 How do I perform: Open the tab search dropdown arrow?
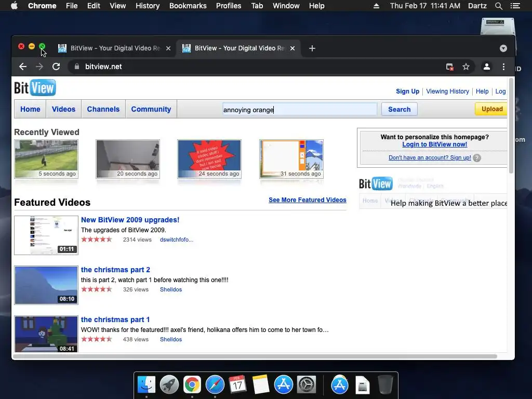tap(503, 48)
